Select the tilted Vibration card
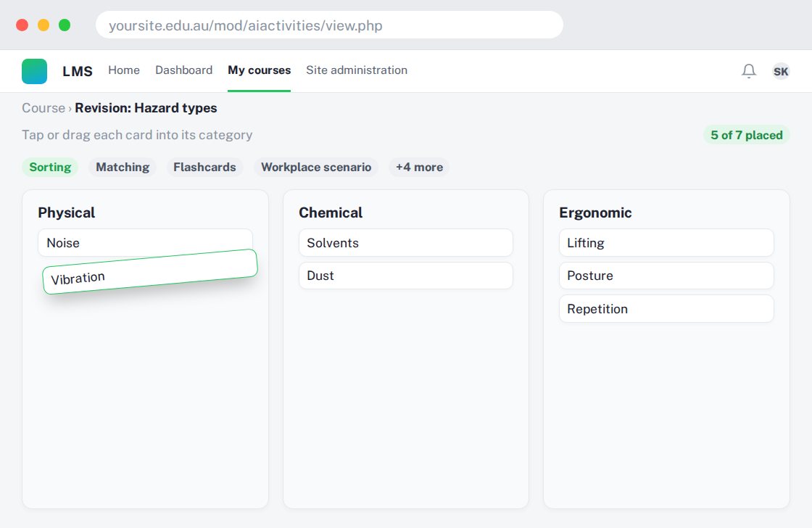This screenshot has height=528, width=812. tap(149, 271)
